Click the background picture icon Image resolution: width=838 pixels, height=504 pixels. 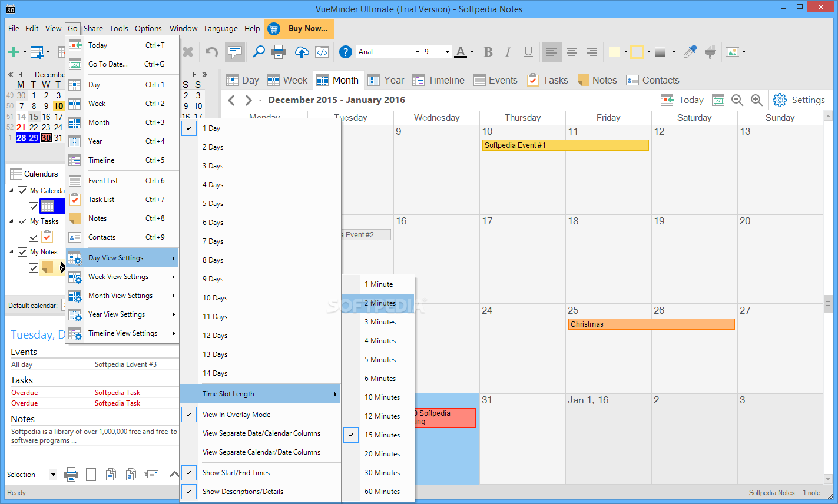733,52
